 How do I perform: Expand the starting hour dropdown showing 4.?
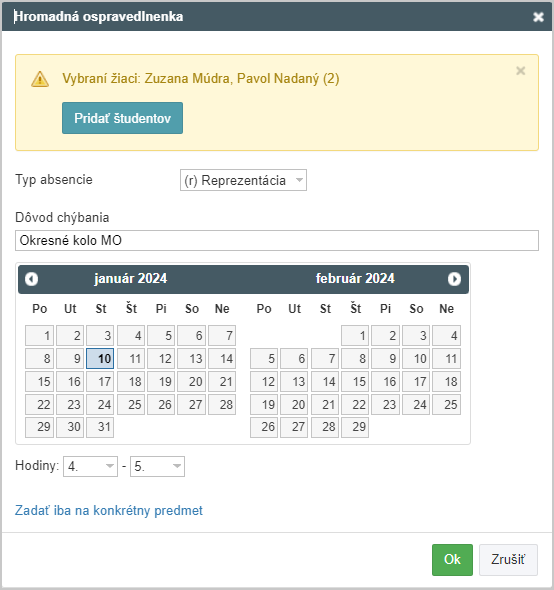pos(90,466)
